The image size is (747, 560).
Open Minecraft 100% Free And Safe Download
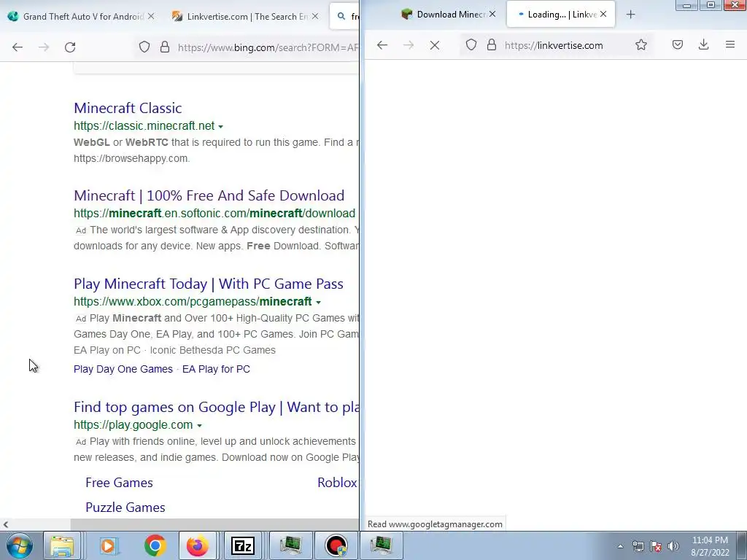209,195
